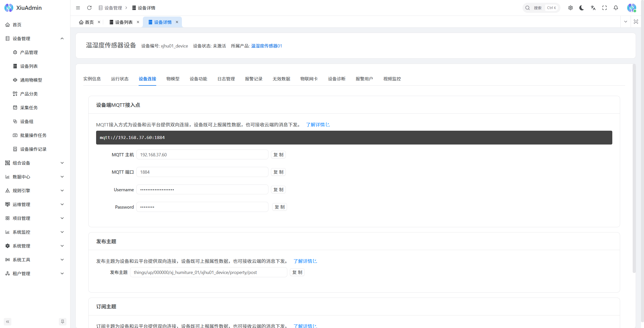Open the language translation icon

click(x=593, y=8)
